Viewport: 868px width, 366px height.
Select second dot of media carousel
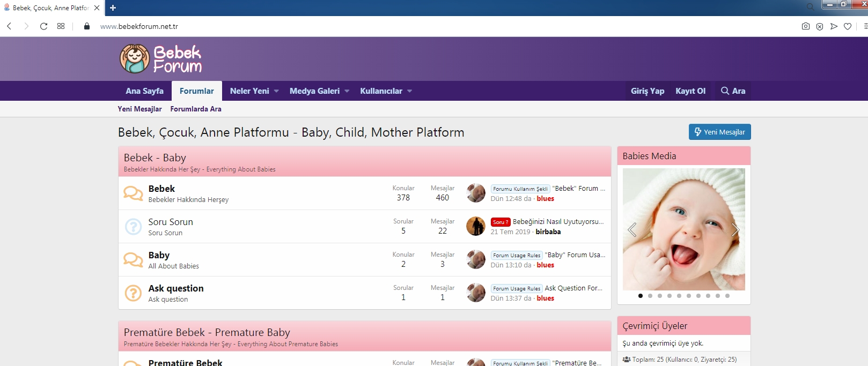pos(650,296)
